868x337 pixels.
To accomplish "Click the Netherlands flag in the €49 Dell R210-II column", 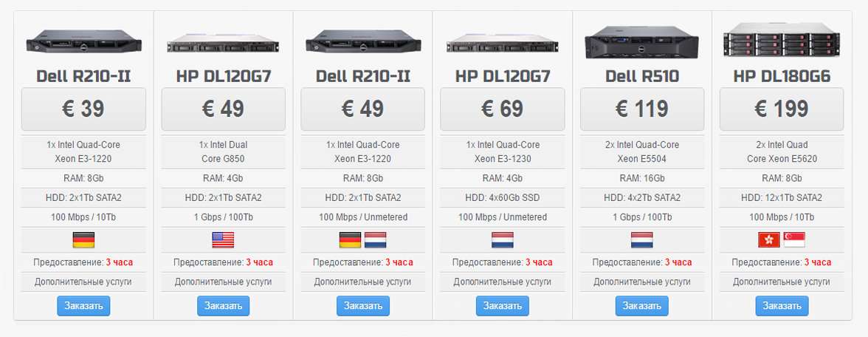I will point(375,240).
